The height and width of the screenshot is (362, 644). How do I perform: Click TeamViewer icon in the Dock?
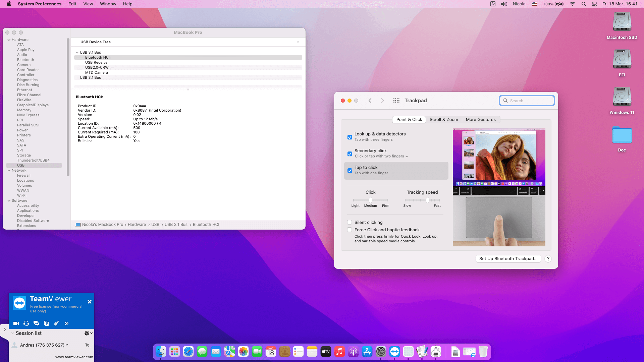(394, 352)
